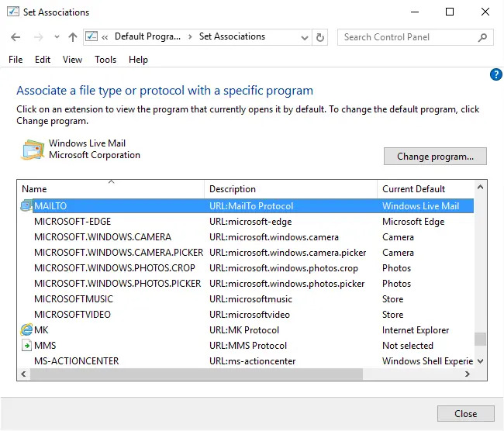
Task: Click the Internet Explorer default cell
Action: (416, 330)
